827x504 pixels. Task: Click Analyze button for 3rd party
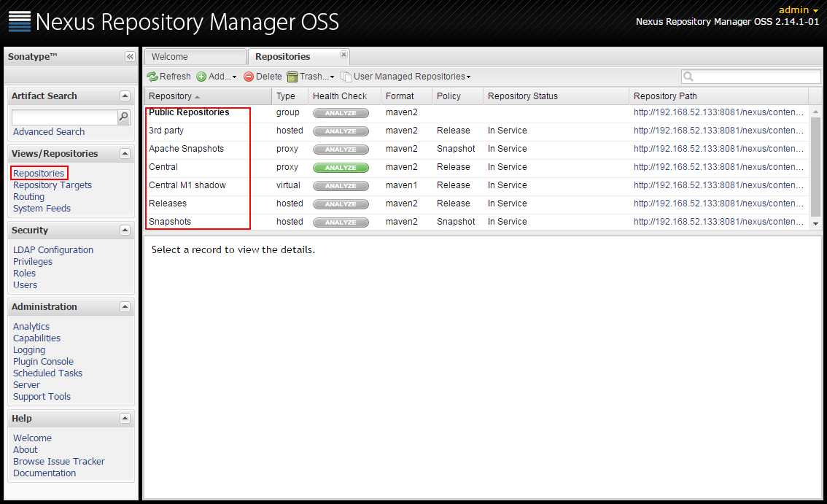341,131
